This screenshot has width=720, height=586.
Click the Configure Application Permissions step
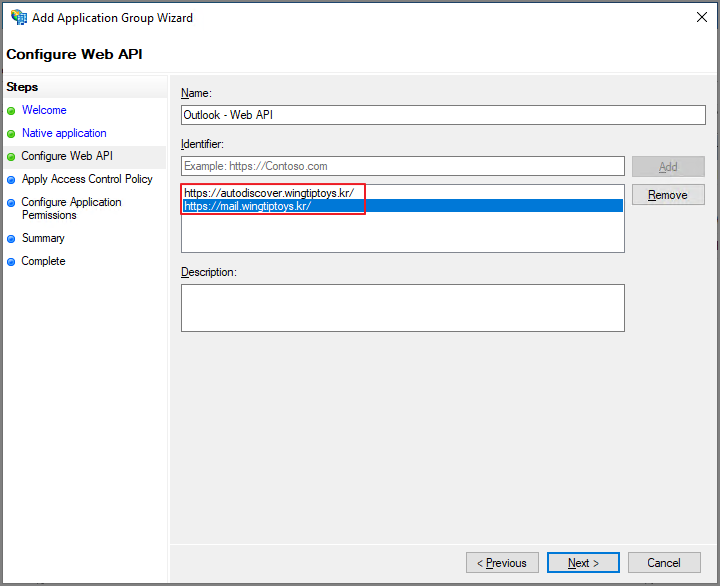click(x=72, y=208)
